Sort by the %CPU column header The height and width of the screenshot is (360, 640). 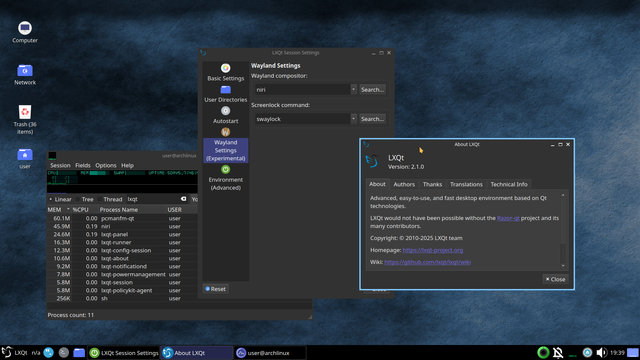tap(84, 209)
